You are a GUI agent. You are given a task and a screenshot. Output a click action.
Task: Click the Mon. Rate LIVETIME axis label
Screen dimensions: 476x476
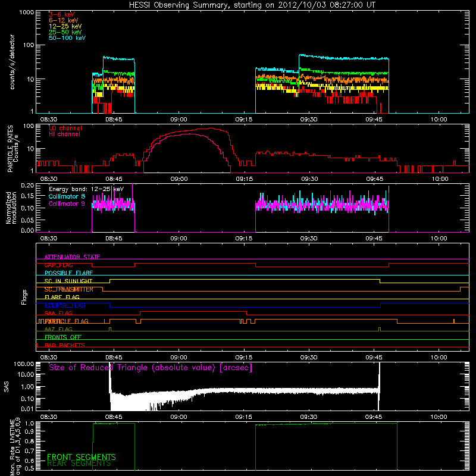tap(15, 447)
